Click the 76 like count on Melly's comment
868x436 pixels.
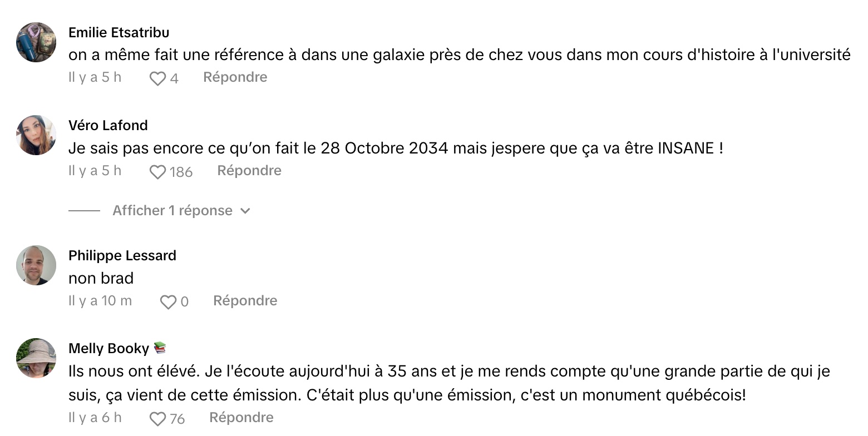click(x=177, y=419)
